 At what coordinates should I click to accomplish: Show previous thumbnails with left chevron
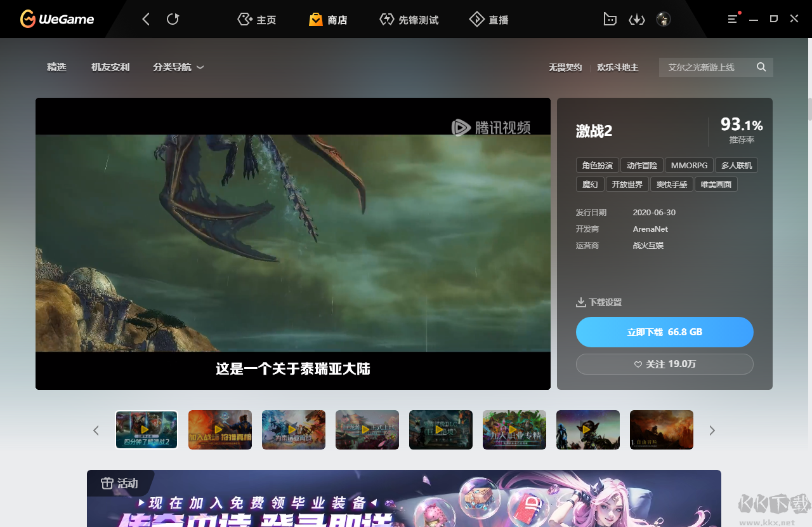(x=96, y=430)
